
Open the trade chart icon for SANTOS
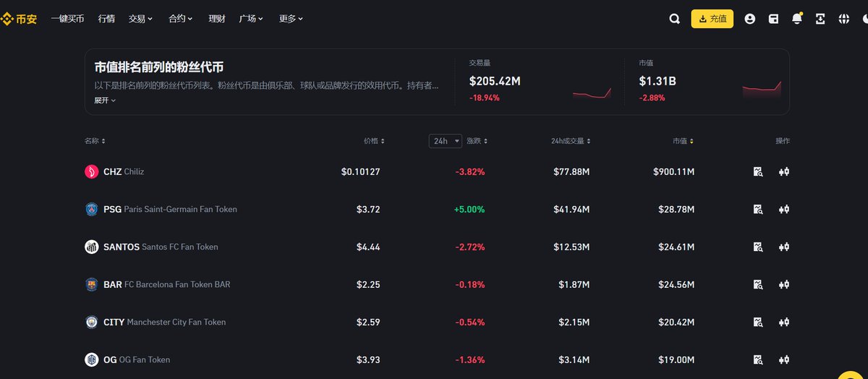coord(784,247)
